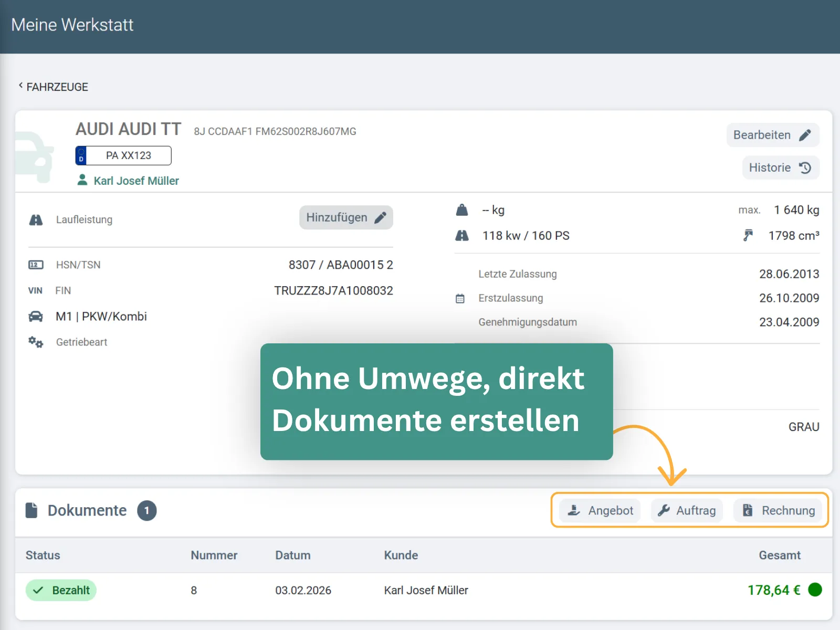Sort by Gesamt column header
Image resolution: width=840 pixels, height=630 pixels.
click(x=780, y=555)
